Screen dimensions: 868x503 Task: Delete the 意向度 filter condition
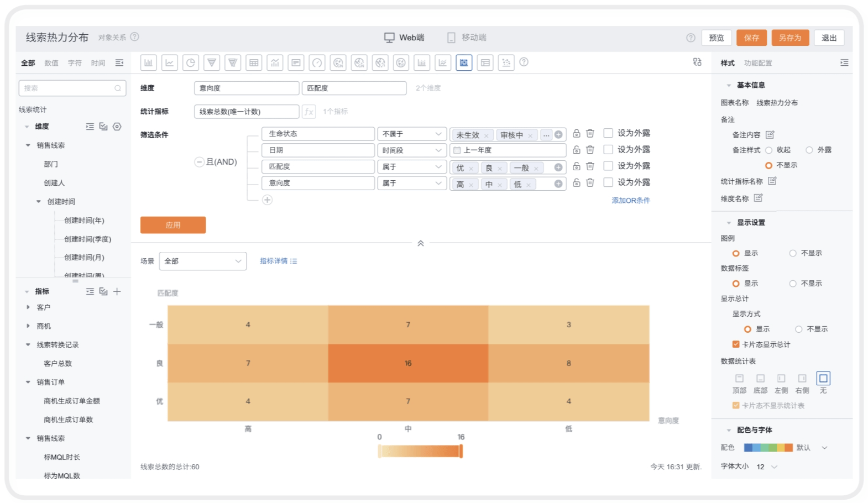590,182
